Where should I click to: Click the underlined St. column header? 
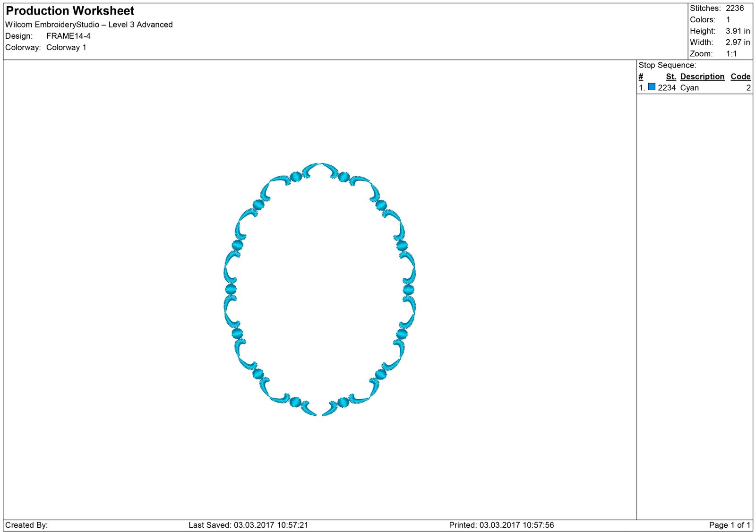click(x=671, y=77)
